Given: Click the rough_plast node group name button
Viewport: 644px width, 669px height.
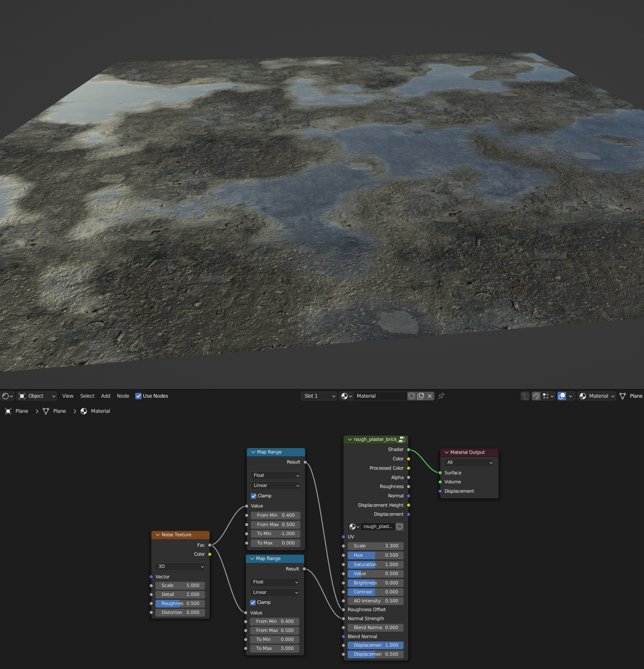Looking at the screenshot, I should (x=378, y=526).
